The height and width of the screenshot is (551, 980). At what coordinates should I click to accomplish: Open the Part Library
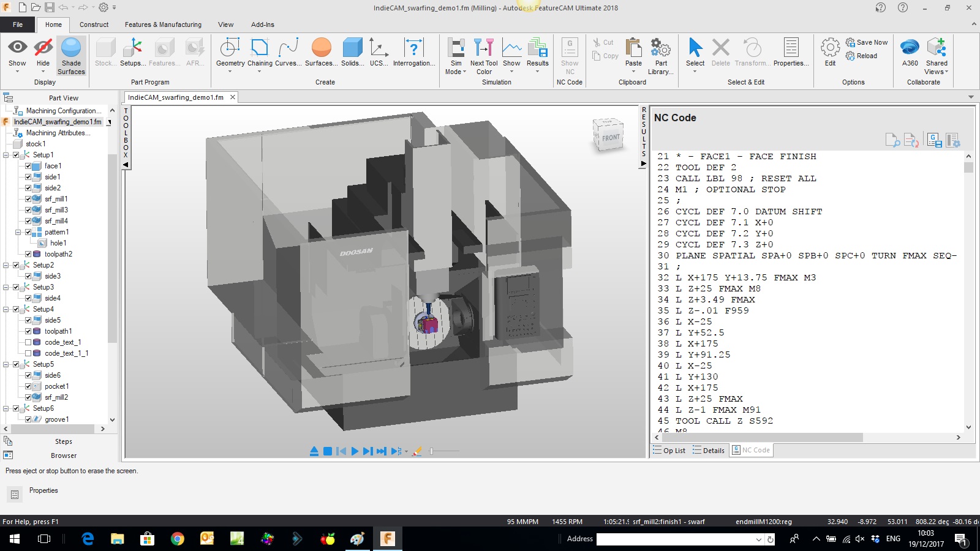661,56
